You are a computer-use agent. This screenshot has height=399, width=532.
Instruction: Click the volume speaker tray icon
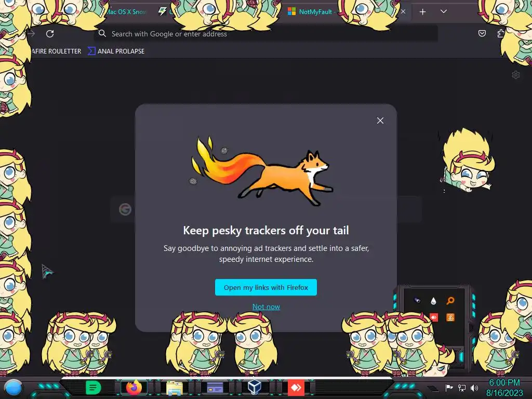[x=474, y=388]
